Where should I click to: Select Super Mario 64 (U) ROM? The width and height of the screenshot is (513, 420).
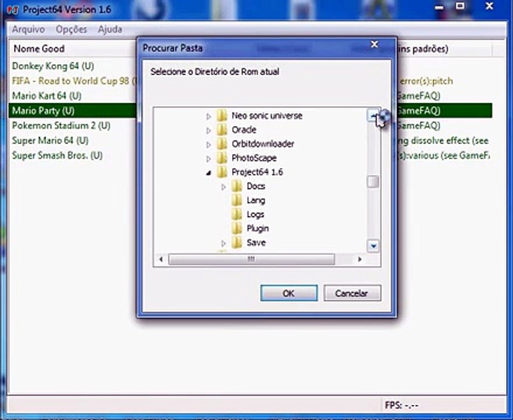[x=50, y=141]
